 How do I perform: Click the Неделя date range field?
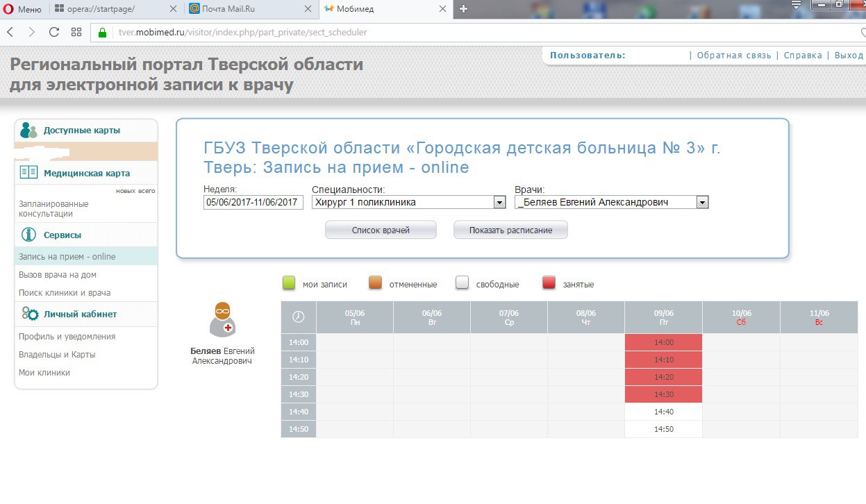coord(253,202)
